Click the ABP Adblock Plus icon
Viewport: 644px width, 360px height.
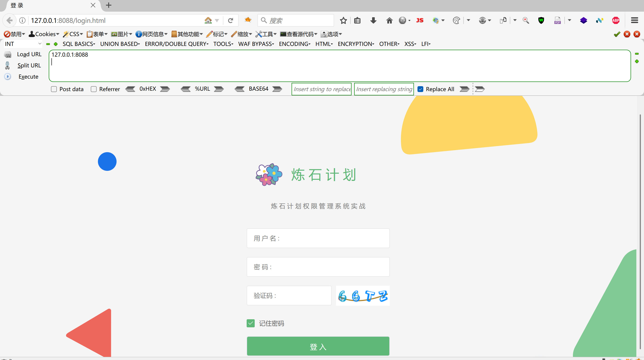click(616, 21)
